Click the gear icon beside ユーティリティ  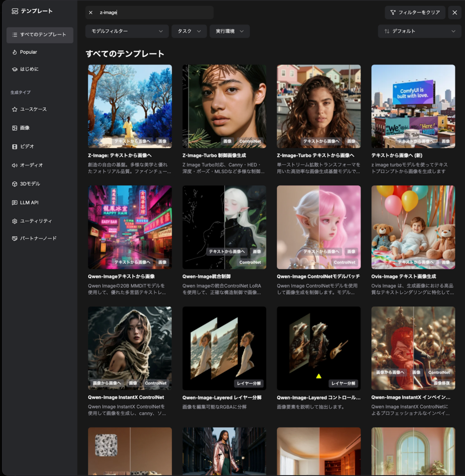pos(15,221)
